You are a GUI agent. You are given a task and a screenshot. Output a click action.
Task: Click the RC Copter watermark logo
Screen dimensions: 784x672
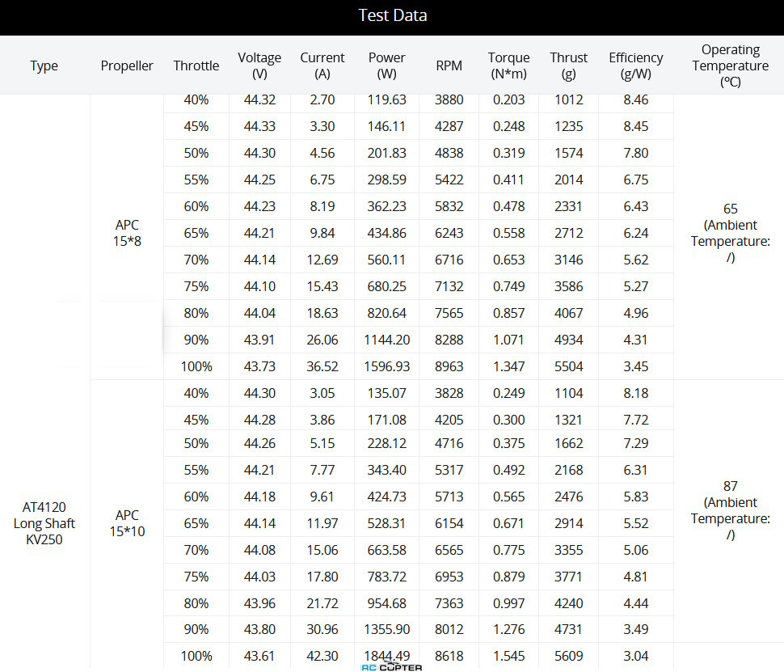click(391, 667)
